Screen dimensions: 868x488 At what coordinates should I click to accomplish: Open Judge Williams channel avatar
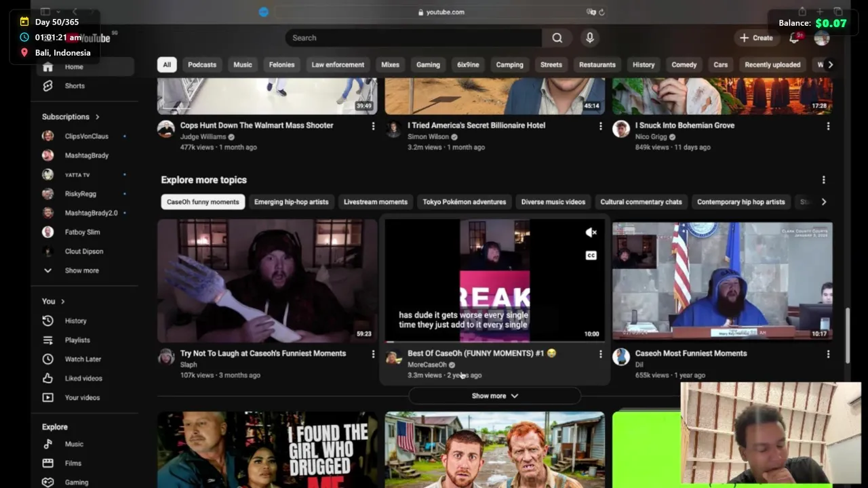pyautogui.click(x=166, y=129)
